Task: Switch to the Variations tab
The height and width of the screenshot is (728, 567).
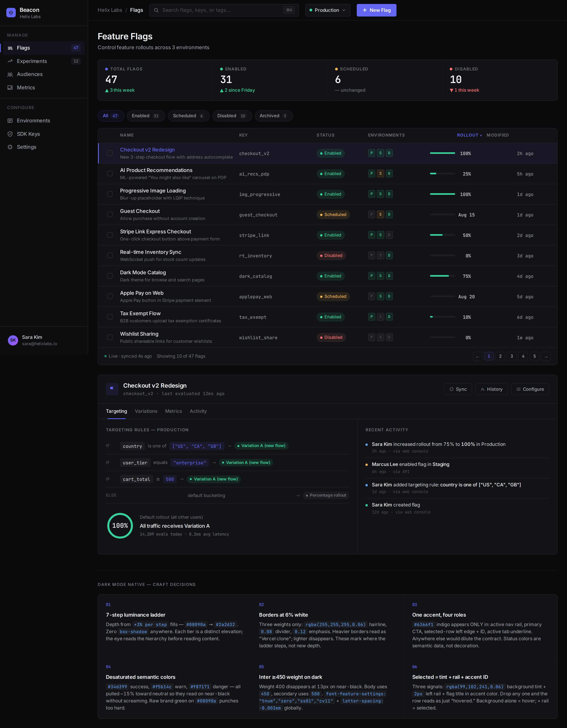Action: coord(146,411)
